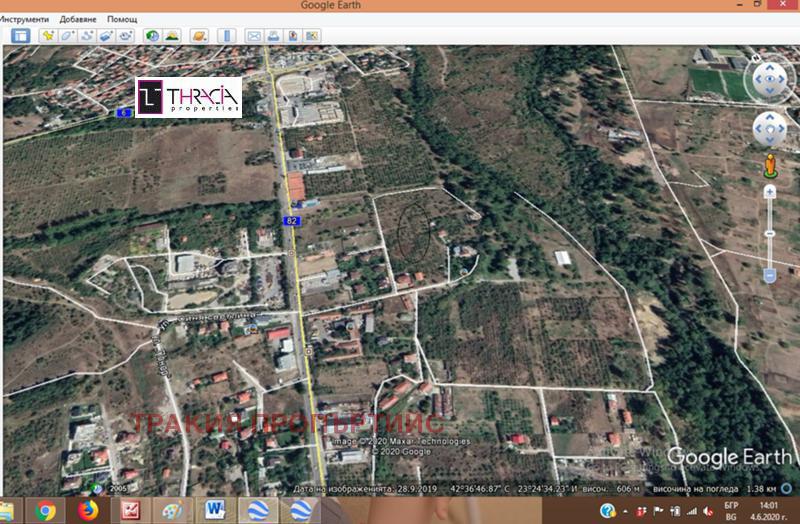Toggle the sidebar panel button
The image size is (800, 524).
click(x=20, y=36)
